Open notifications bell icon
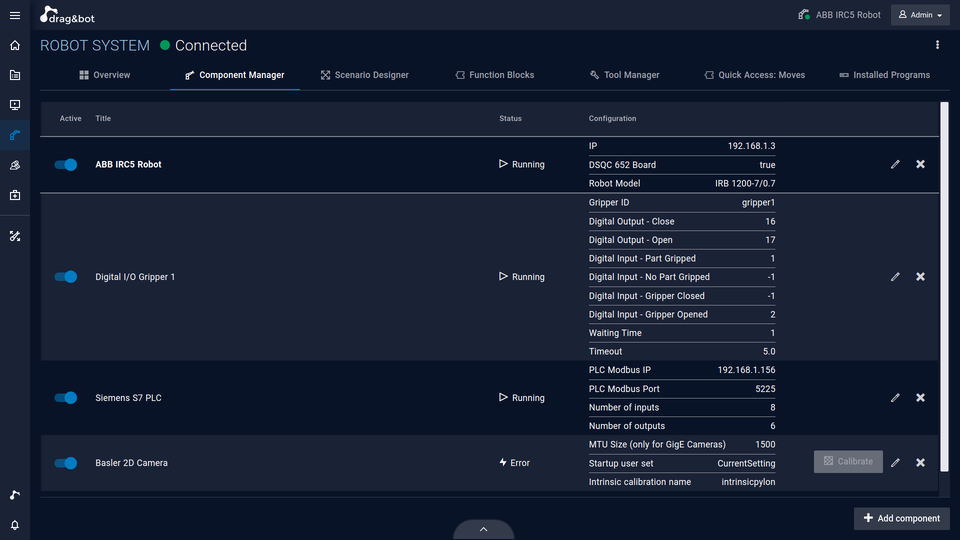This screenshot has height=540, width=960. [15, 525]
